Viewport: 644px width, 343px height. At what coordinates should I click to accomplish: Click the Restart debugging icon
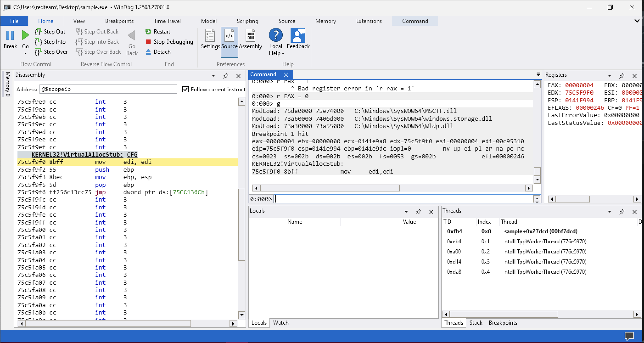tap(148, 31)
